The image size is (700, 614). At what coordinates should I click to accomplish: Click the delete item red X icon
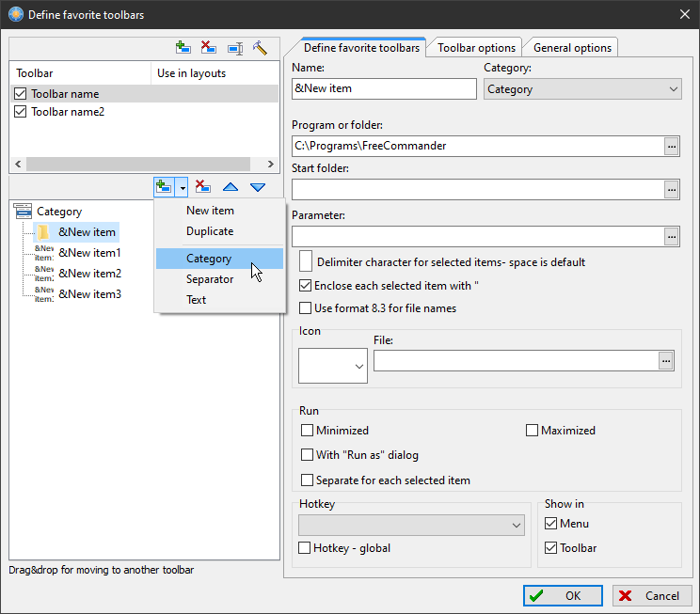point(202,187)
